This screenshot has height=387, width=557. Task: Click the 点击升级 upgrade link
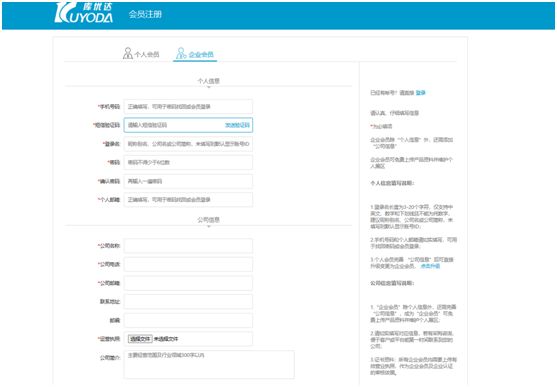click(430, 266)
